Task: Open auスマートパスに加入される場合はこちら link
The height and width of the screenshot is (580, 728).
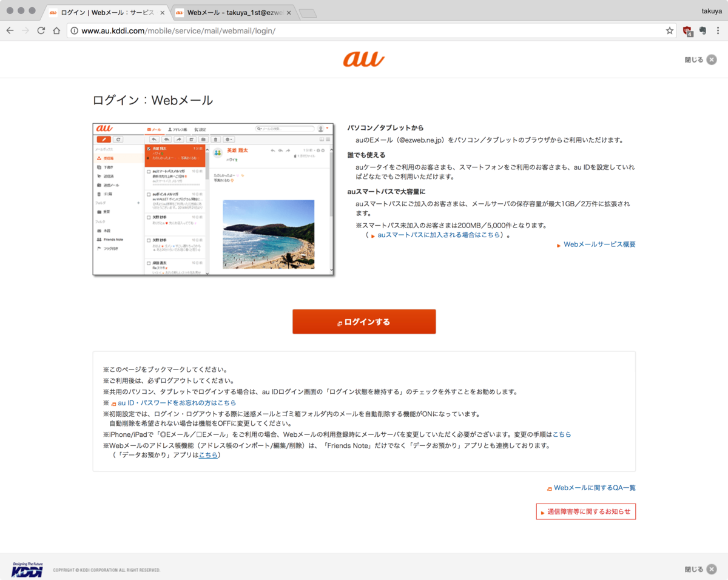Action: (x=439, y=235)
